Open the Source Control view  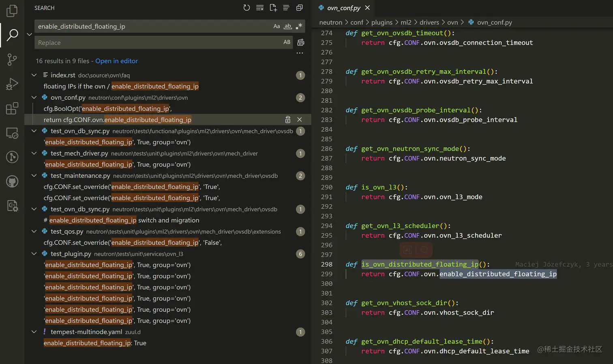click(x=12, y=60)
